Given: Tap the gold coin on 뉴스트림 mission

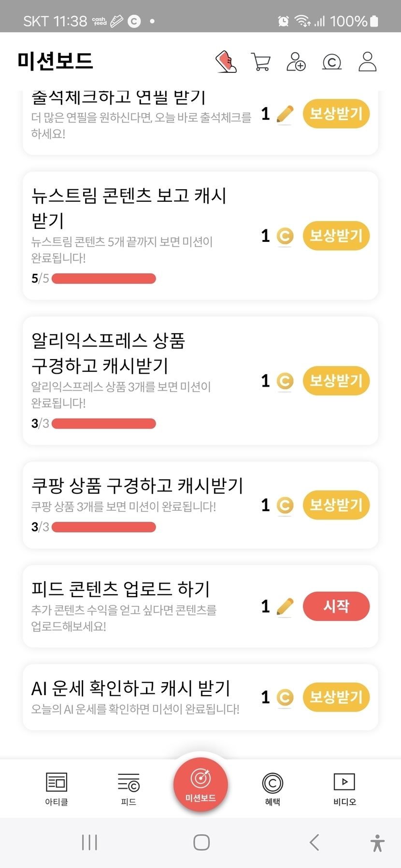Looking at the screenshot, I should tap(285, 236).
